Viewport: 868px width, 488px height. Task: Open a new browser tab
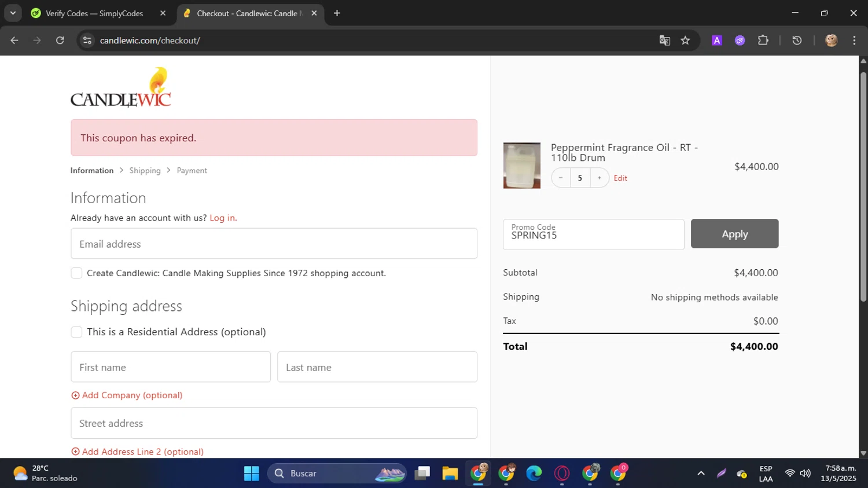(x=337, y=13)
